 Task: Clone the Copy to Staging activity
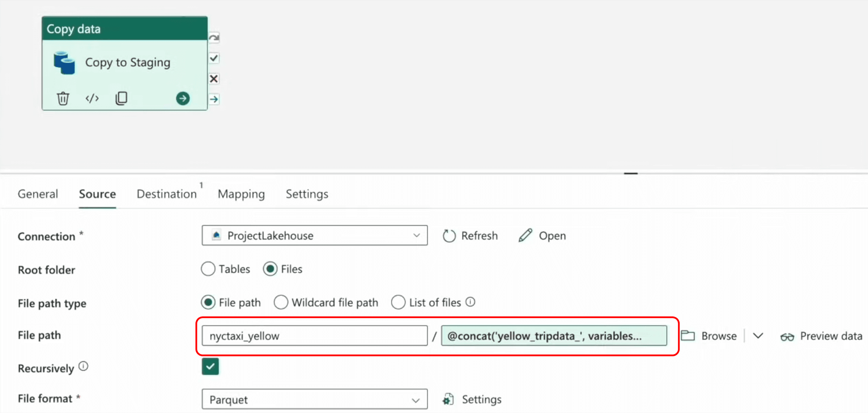pyautogui.click(x=121, y=98)
